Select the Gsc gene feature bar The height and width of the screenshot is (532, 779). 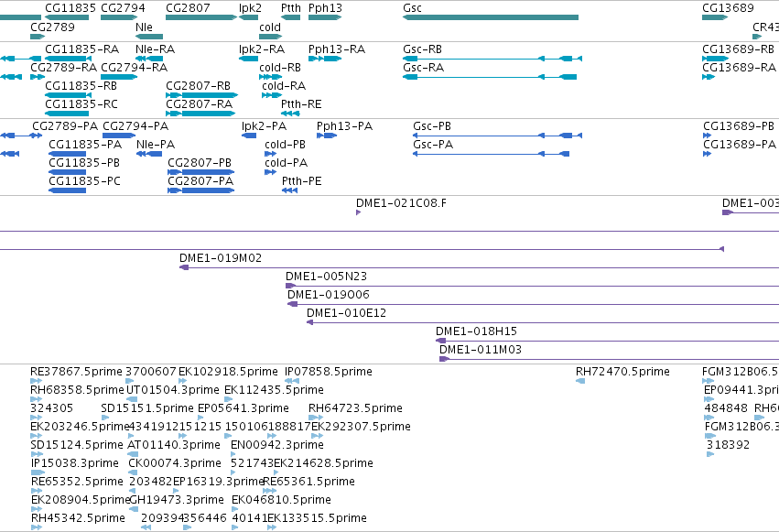coord(491,17)
